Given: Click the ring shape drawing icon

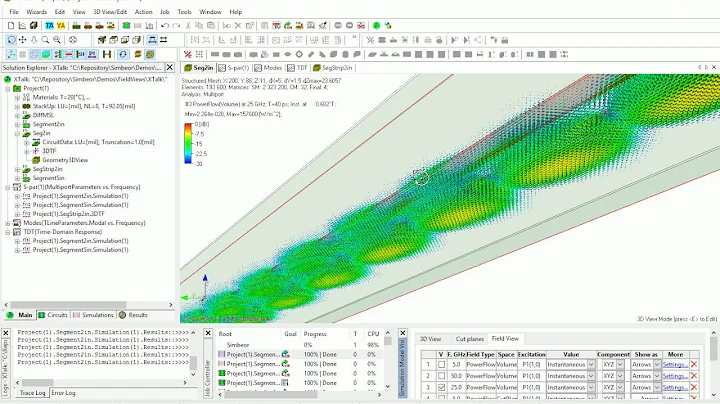Looking at the screenshot, I should pos(299,54).
